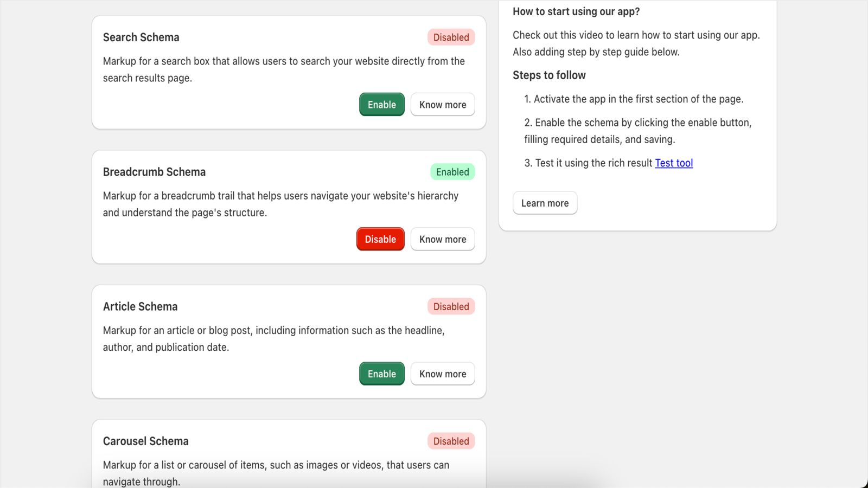Click the Learn more button

[545, 203]
